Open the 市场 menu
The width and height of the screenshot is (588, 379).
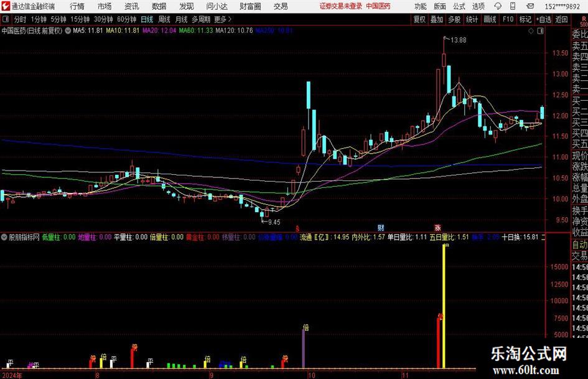(105, 6)
